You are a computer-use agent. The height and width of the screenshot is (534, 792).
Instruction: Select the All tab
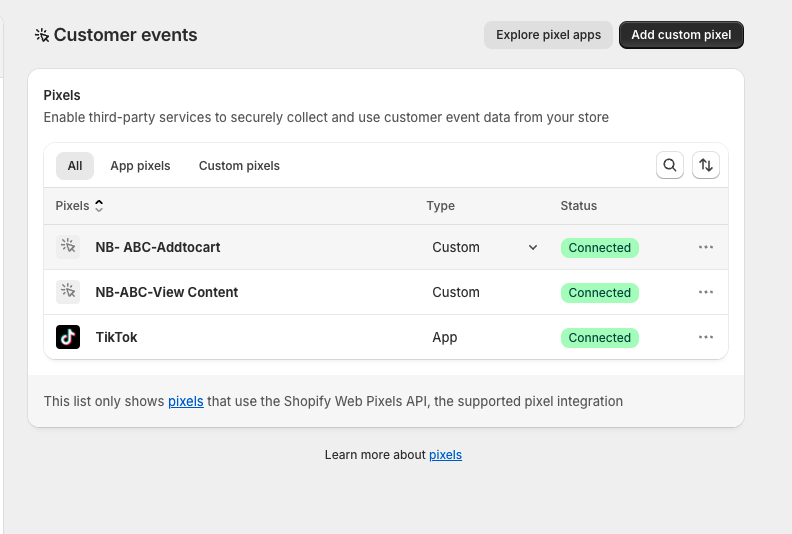click(75, 166)
